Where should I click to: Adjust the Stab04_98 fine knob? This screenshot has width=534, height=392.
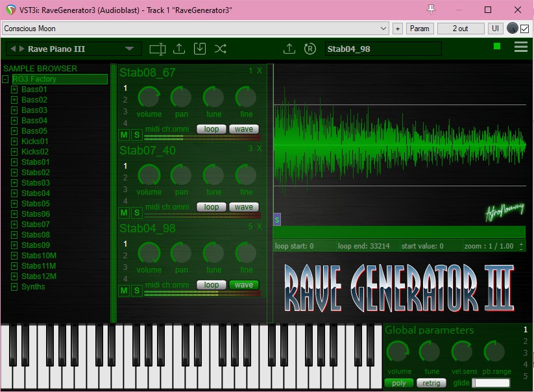246,253
